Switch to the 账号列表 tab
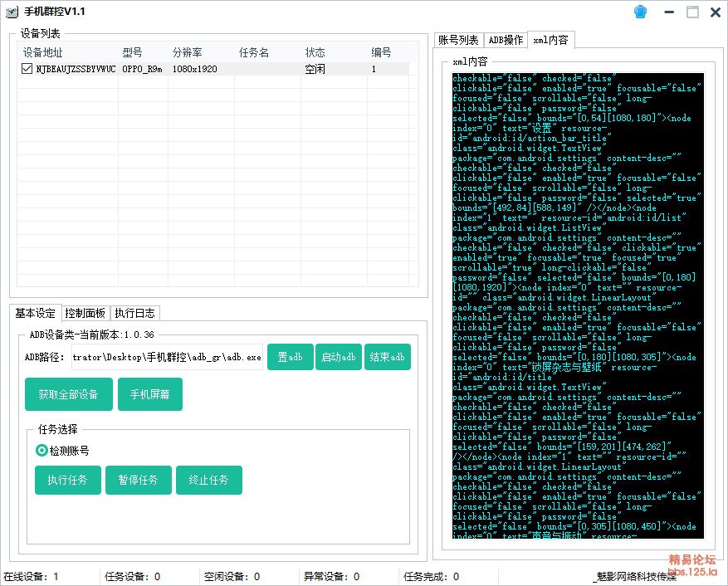The width and height of the screenshot is (728, 586). (459, 40)
